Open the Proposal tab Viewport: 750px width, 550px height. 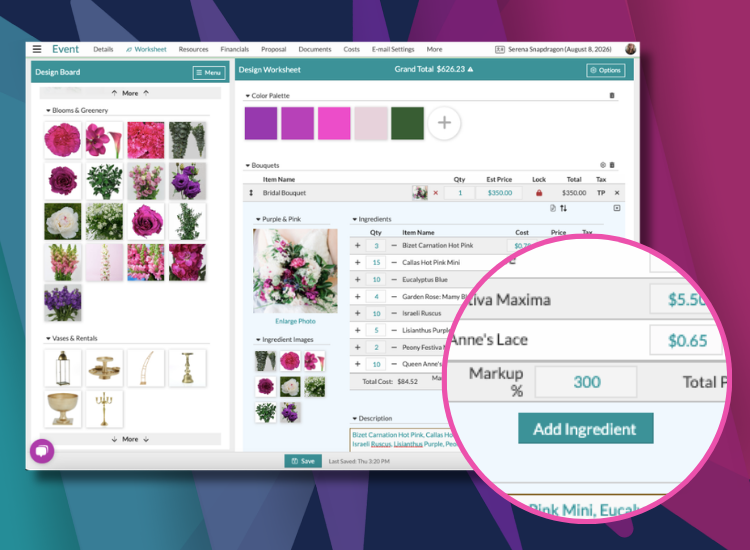[274, 49]
